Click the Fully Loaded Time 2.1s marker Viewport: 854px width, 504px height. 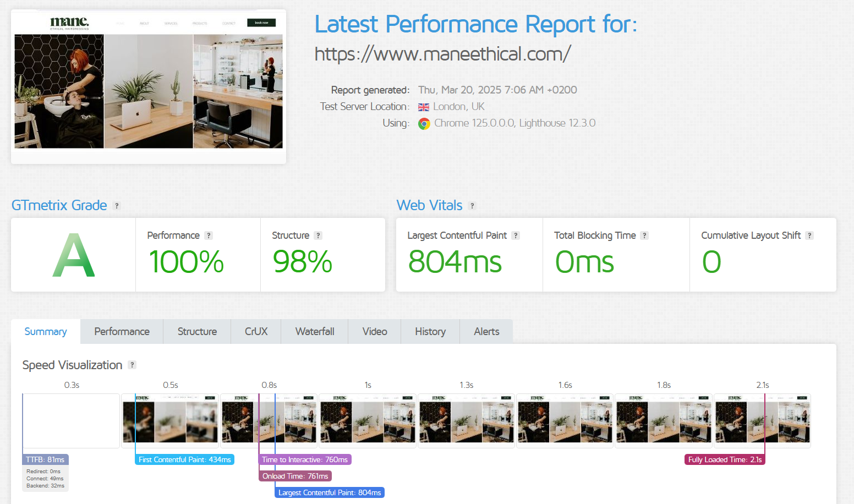tap(725, 459)
